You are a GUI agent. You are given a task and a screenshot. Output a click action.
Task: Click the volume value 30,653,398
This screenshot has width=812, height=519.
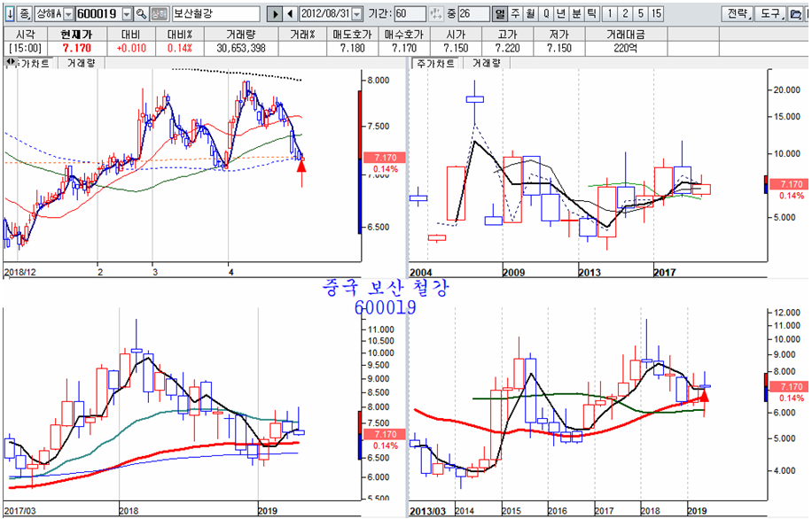tap(241, 48)
